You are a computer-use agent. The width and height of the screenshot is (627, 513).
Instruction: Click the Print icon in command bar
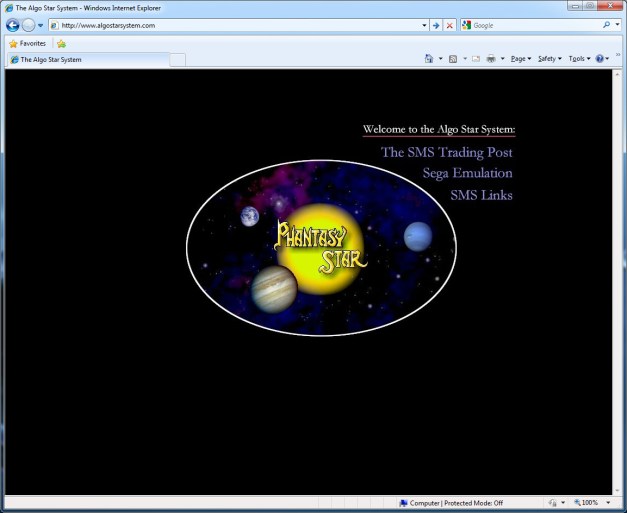point(491,59)
